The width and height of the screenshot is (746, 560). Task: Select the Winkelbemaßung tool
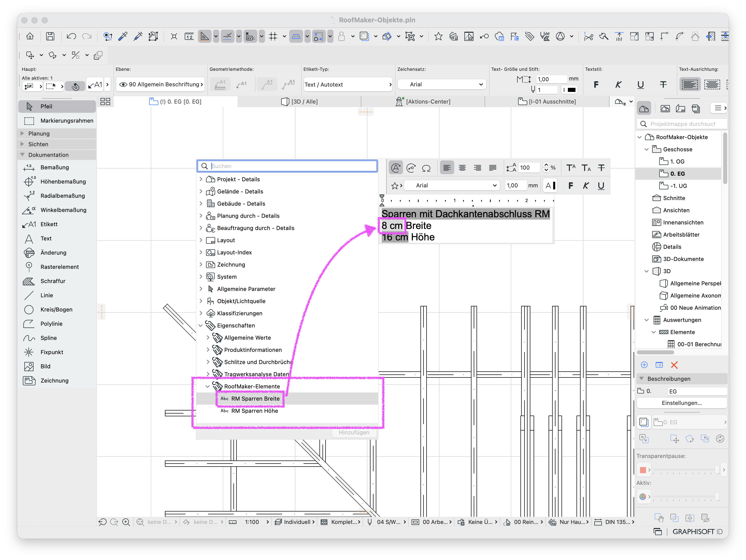point(57,210)
